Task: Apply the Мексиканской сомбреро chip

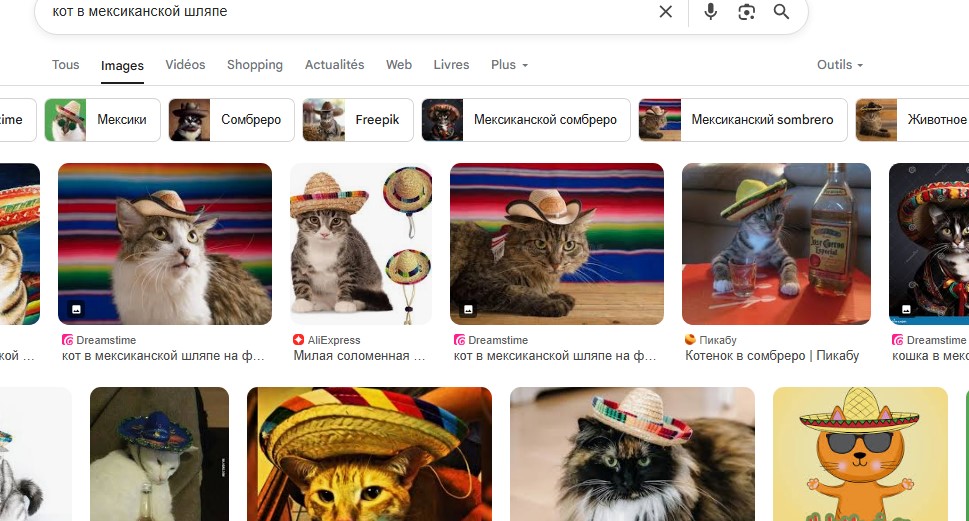Action: 526,120
